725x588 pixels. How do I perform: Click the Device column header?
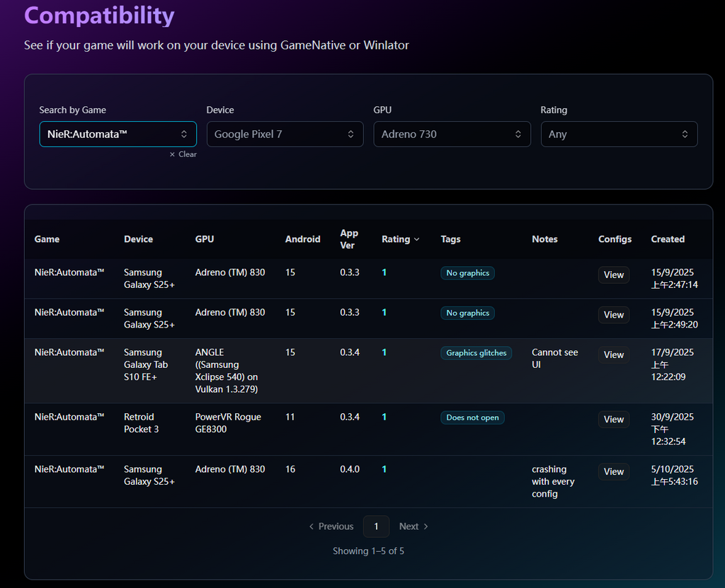(138, 239)
